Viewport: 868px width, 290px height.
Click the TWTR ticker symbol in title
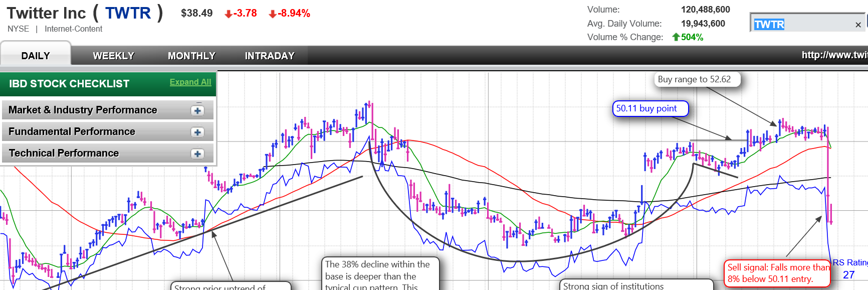point(128,13)
